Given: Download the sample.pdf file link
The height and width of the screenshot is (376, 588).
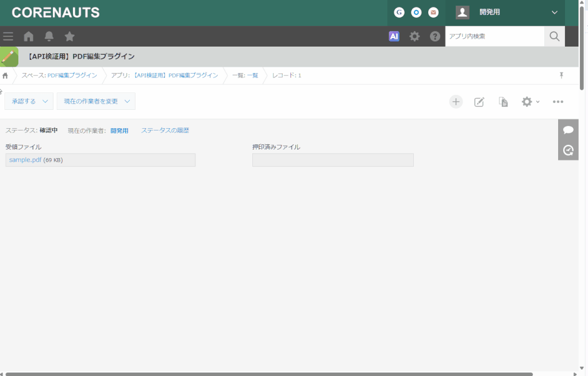Looking at the screenshot, I should pos(25,160).
